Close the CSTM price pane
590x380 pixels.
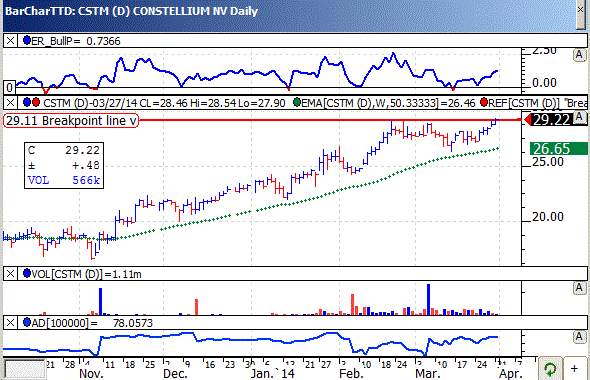tap(10, 102)
